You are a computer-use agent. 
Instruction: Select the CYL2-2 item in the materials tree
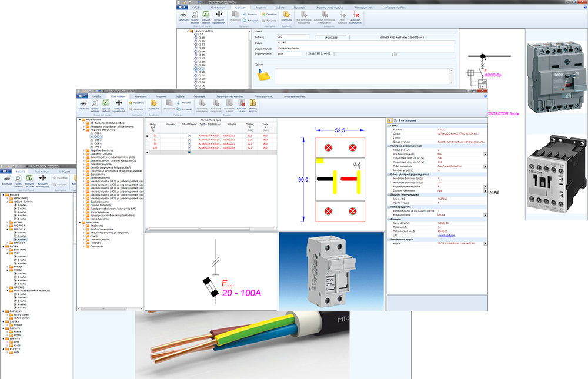coord(98,136)
